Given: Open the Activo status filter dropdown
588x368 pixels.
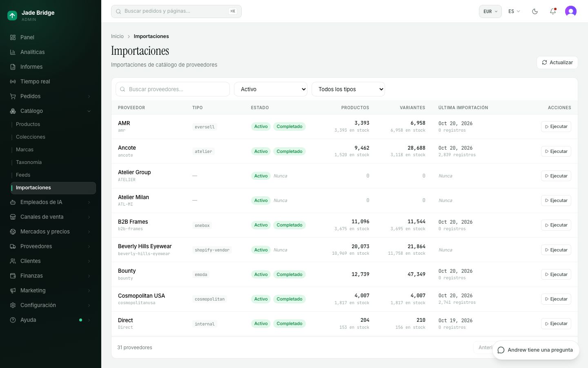Looking at the screenshot, I should point(271,89).
